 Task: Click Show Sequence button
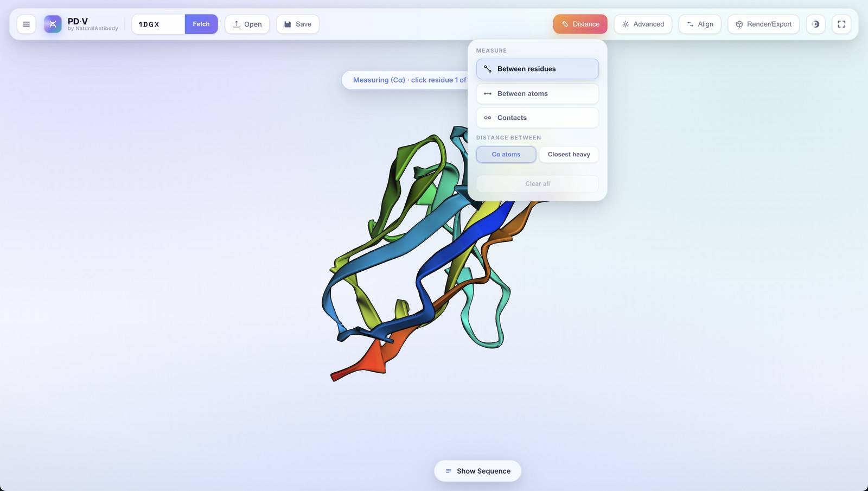point(477,471)
